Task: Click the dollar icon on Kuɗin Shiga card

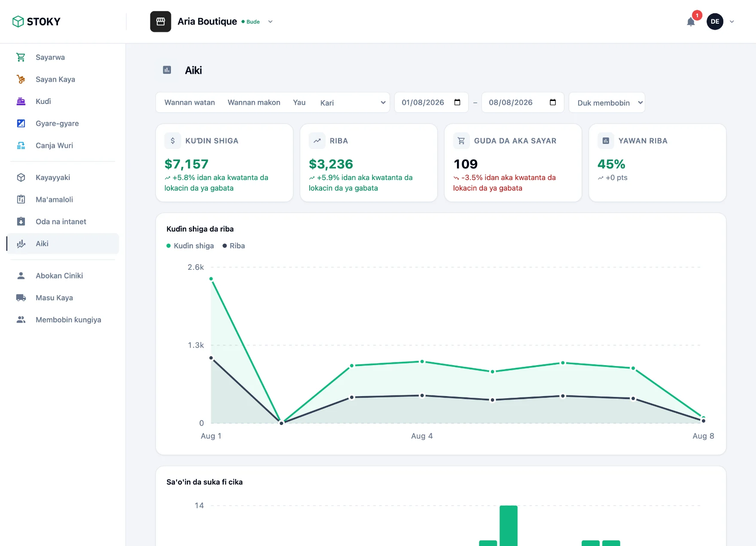Action: pyautogui.click(x=173, y=140)
